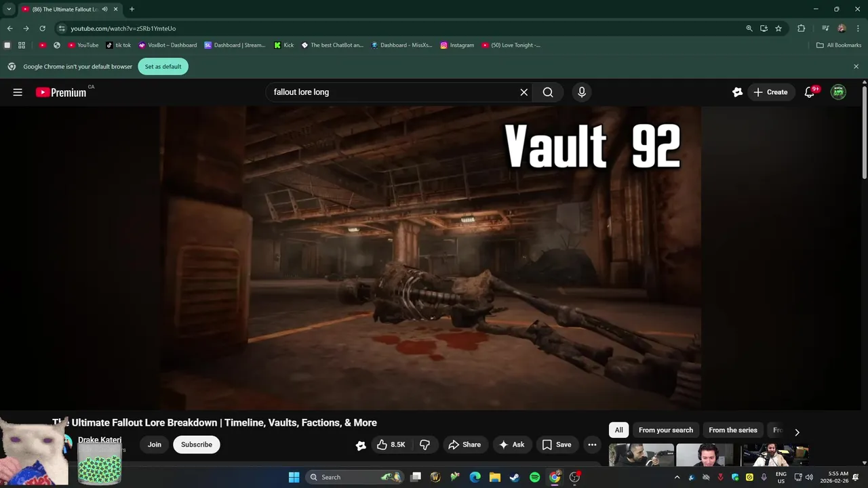Save video to a playlist
Viewport: 868px width, 488px height.
tap(557, 445)
